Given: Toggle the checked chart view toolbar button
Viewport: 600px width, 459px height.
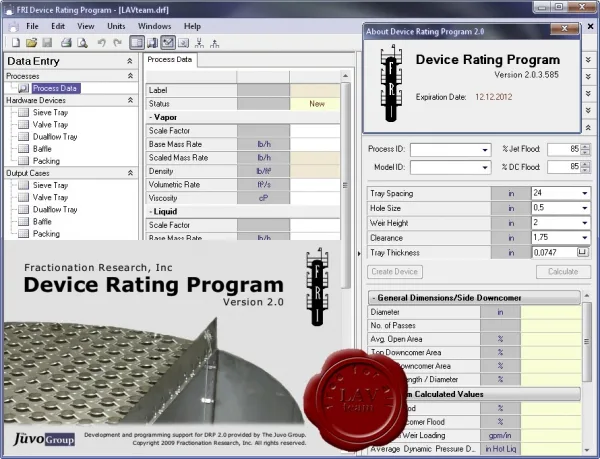Looking at the screenshot, I should (168, 42).
